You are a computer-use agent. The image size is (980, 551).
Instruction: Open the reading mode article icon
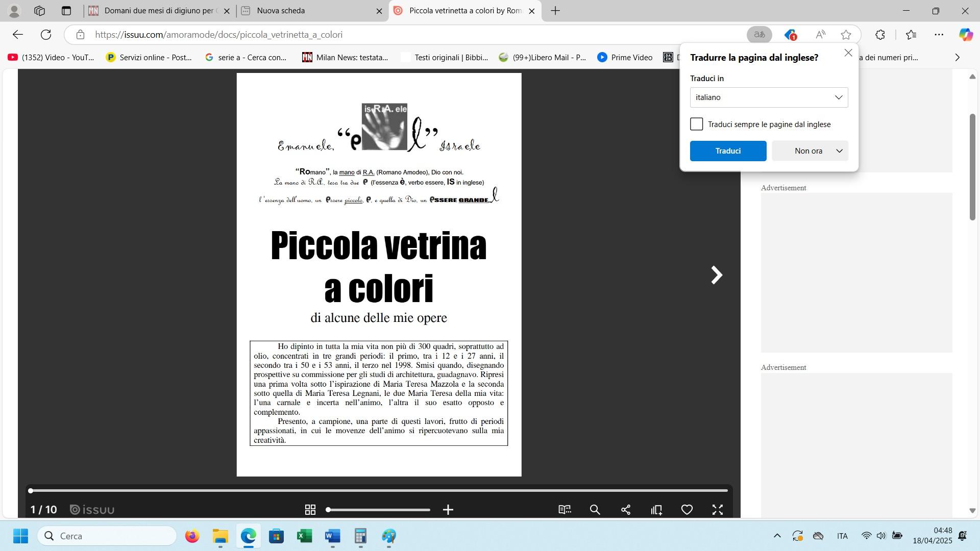(x=565, y=510)
